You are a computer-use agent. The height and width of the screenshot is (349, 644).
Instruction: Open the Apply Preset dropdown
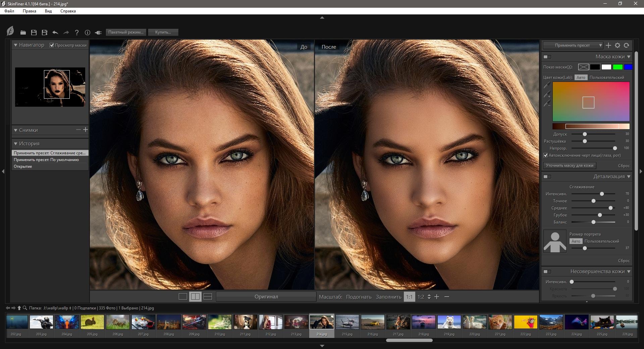(573, 45)
